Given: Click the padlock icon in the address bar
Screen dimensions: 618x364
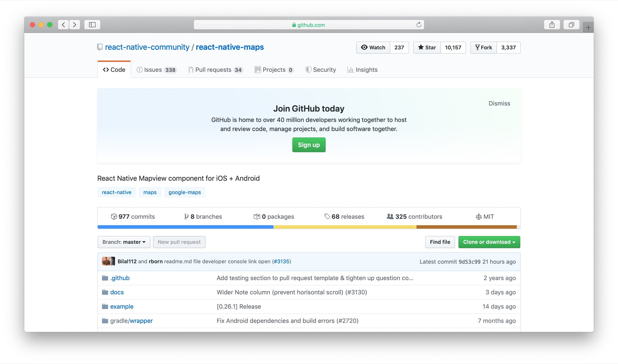Looking at the screenshot, I should tap(294, 25).
